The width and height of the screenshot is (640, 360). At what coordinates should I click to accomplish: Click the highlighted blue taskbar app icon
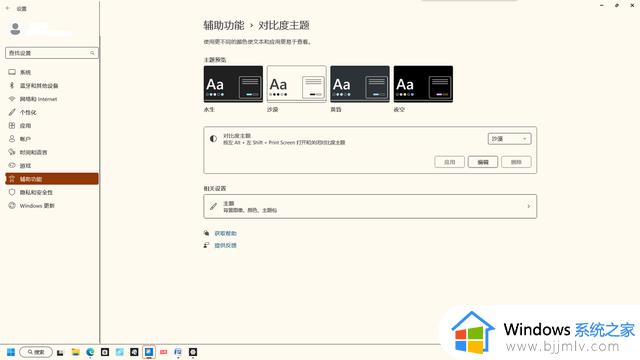[x=149, y=352]
